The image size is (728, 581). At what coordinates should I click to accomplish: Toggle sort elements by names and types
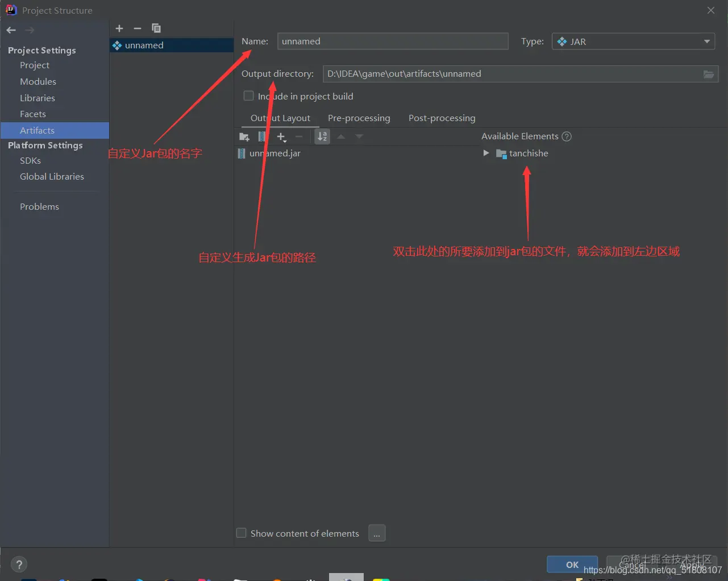(x=322, y=136)
